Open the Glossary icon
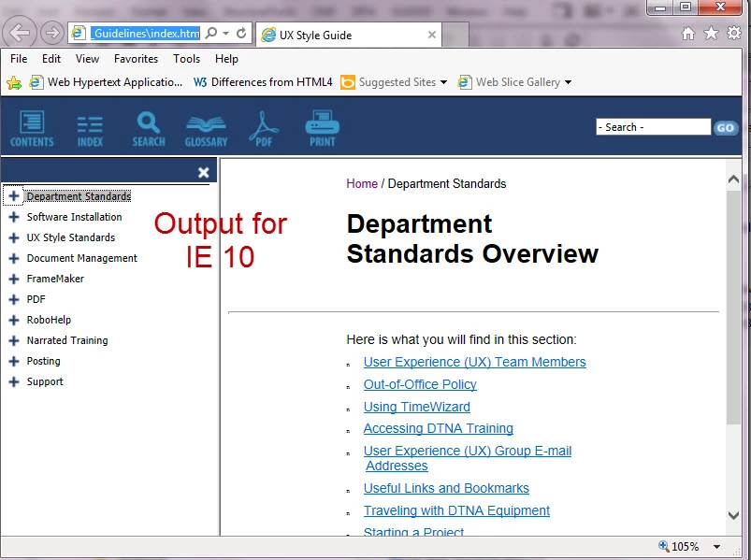 coord(206,131)
